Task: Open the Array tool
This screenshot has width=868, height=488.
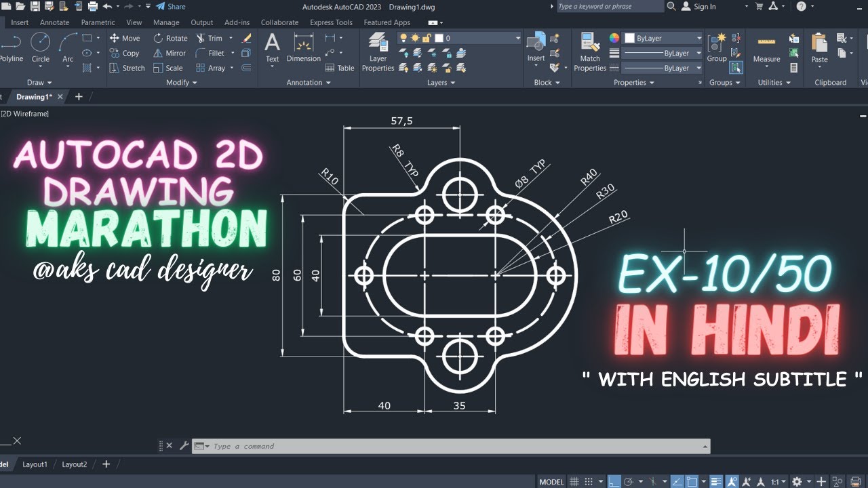Action: [211, 68]
